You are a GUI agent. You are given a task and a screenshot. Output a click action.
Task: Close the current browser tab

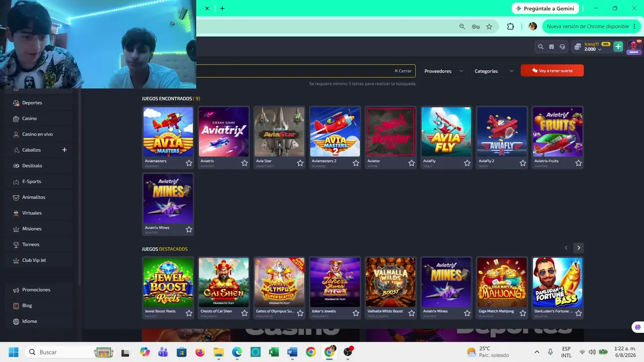tap(207, 8)
